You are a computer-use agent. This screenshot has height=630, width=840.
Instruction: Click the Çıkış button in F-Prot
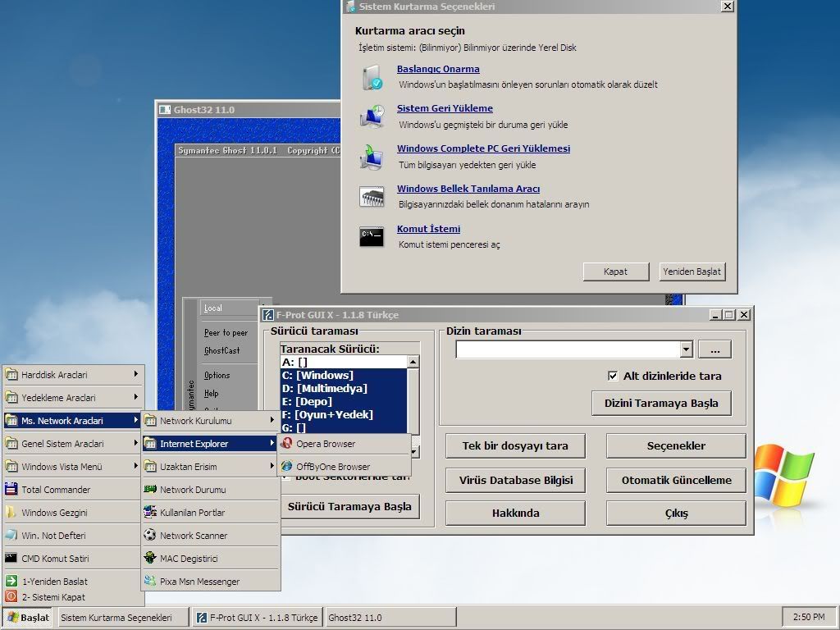676,514
